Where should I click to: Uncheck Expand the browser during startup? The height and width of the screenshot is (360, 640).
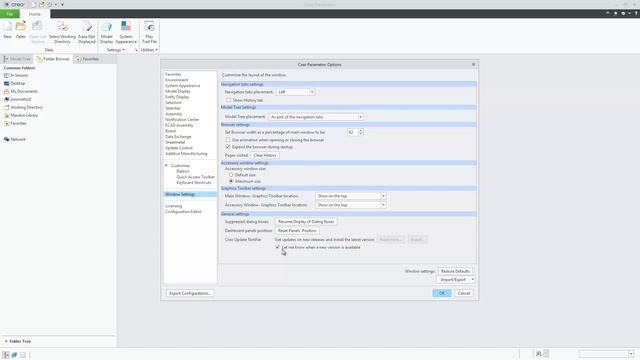coord(228,147)
